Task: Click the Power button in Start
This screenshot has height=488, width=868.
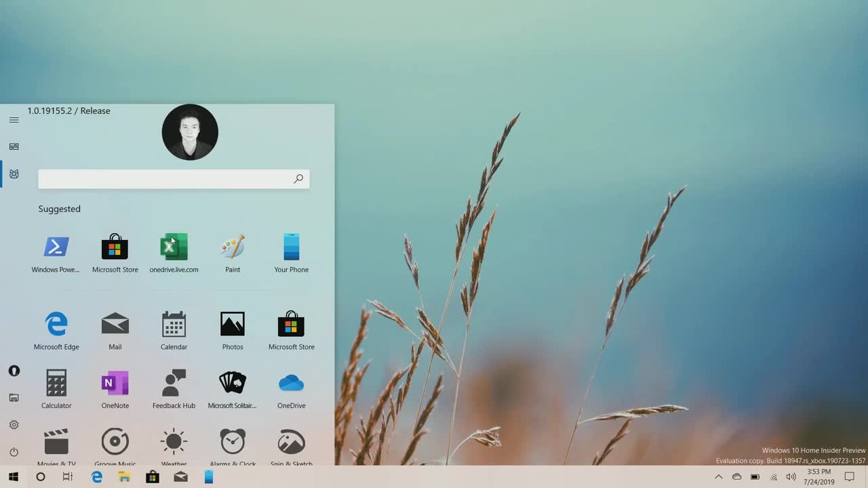Action: [x=14, y=452]
